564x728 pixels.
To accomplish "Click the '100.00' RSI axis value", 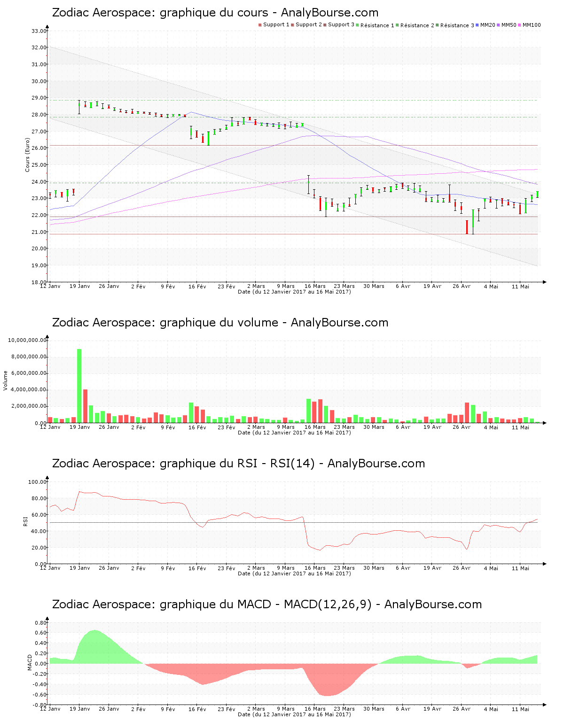I will pos(38,482).
